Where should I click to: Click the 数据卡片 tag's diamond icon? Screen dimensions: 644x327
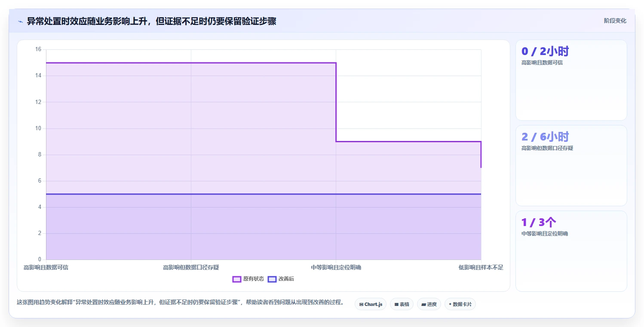(x=450, y=304)
